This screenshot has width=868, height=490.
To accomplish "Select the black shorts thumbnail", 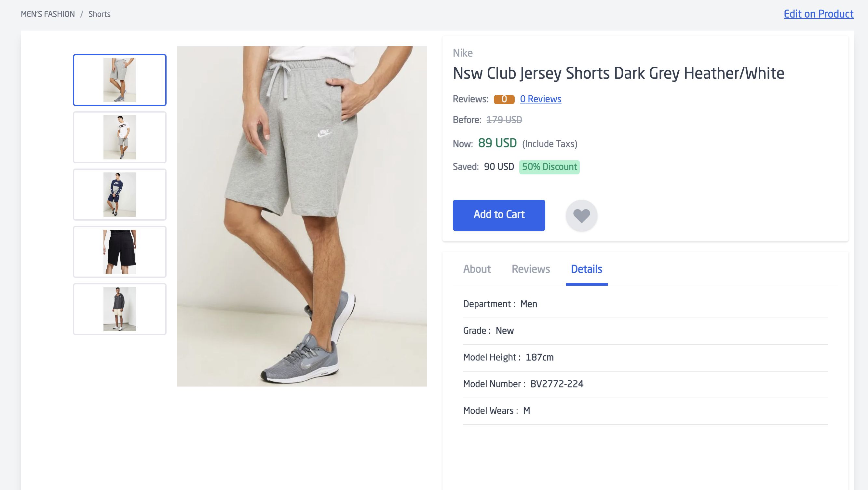I will 120,252.
